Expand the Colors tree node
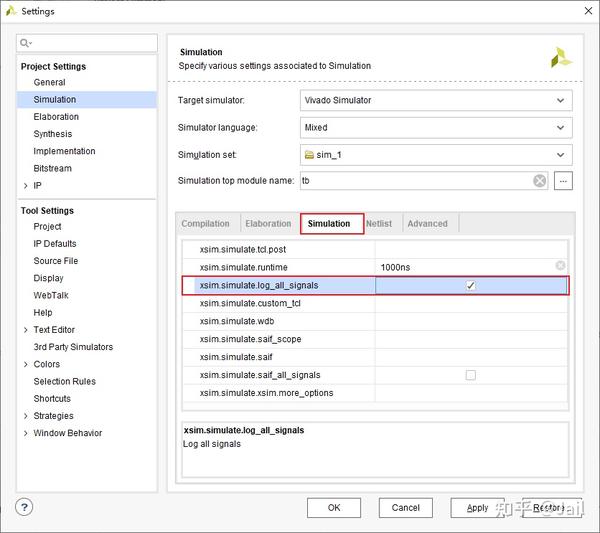The image size is (600, 533). coord(26,364)
